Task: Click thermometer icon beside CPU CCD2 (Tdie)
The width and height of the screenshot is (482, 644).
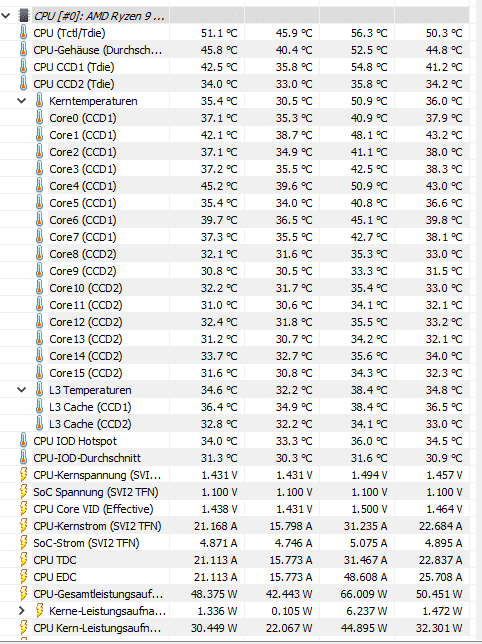Action: coord(23,84)
